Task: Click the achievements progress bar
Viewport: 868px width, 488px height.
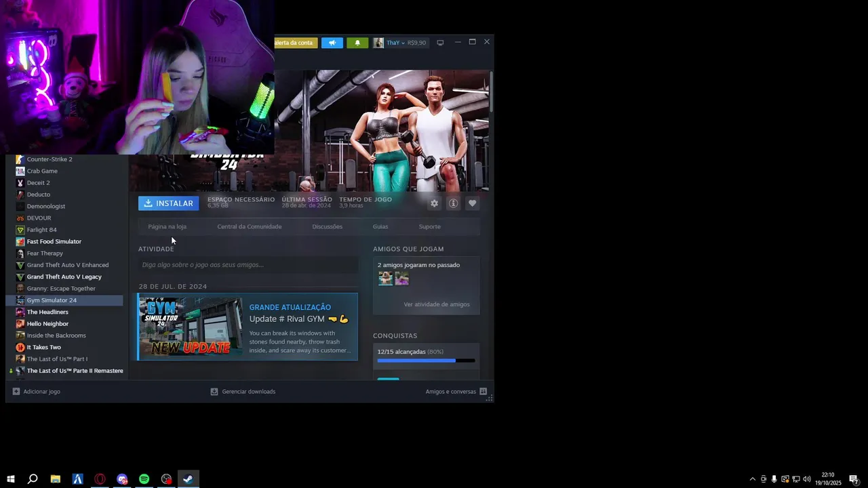Action: point(426,361)
